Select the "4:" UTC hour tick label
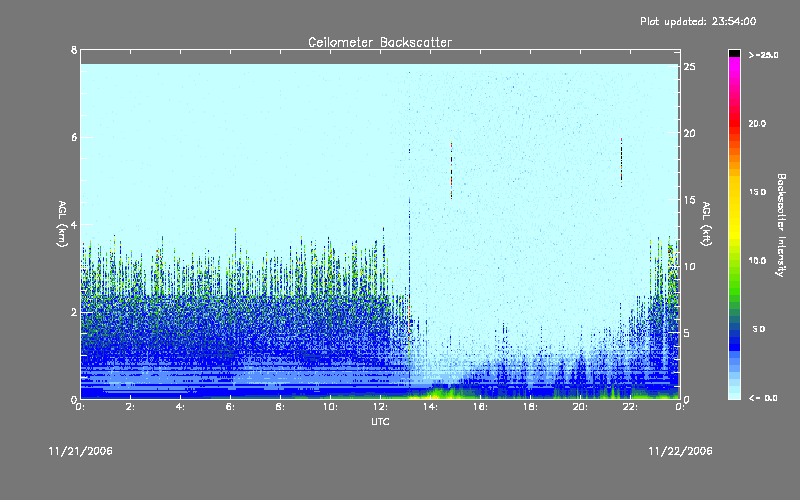Screen dimensions: 800x500 [x=180, y=407]
